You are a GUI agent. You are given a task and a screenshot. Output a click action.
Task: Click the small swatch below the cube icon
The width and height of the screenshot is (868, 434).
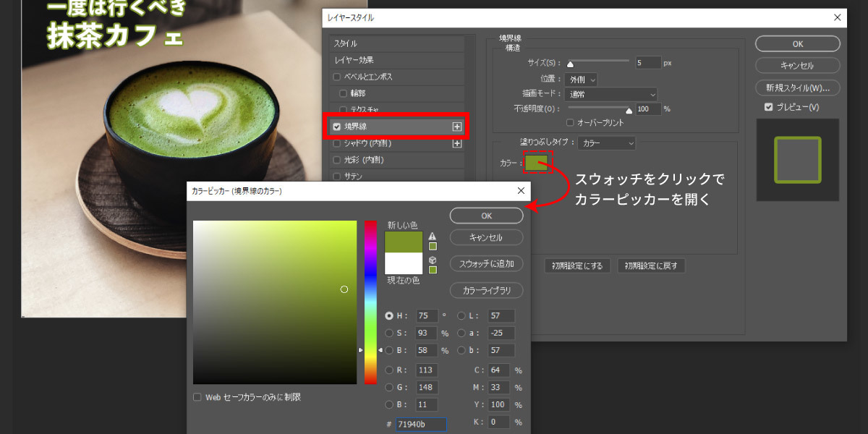point(433,270)
